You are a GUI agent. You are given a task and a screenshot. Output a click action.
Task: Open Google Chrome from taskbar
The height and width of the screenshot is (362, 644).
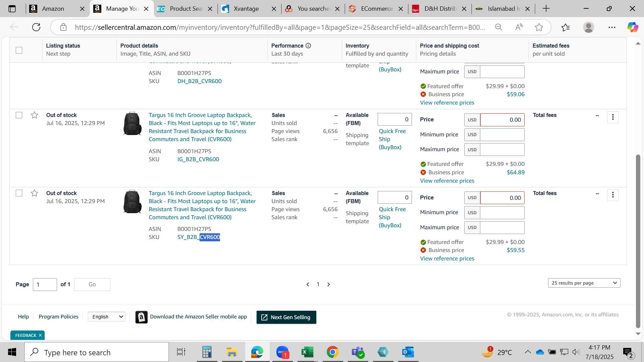(332, 352)
